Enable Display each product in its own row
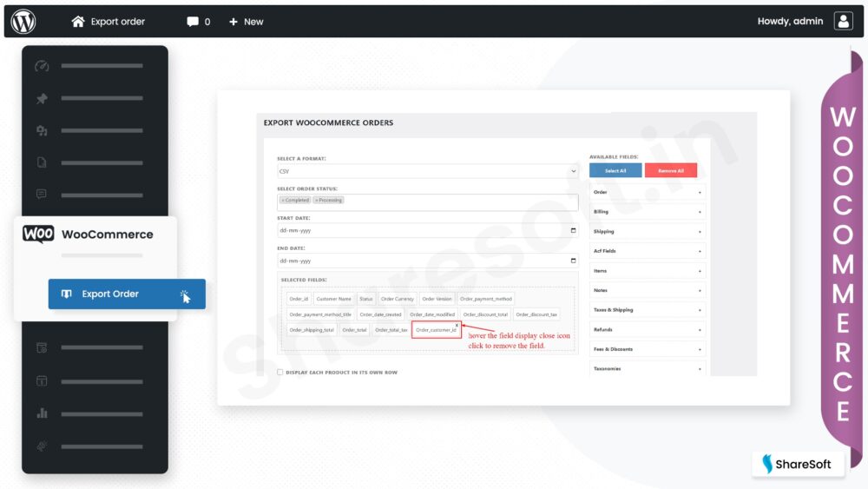The width and height of the screenshot is (868, 489). 280,372
